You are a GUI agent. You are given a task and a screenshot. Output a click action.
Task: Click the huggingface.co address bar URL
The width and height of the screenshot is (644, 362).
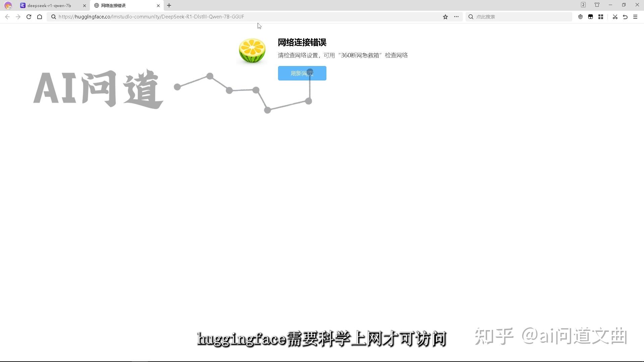click(151, 16)
